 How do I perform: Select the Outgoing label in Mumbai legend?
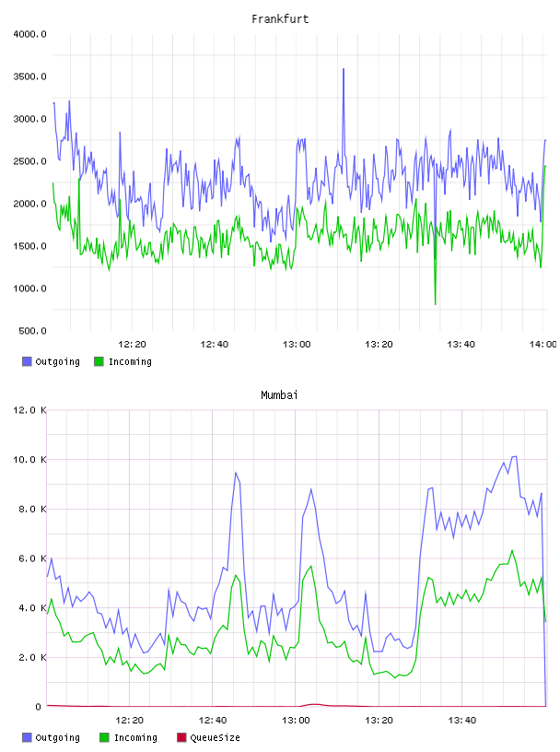(x=57, y=737)
